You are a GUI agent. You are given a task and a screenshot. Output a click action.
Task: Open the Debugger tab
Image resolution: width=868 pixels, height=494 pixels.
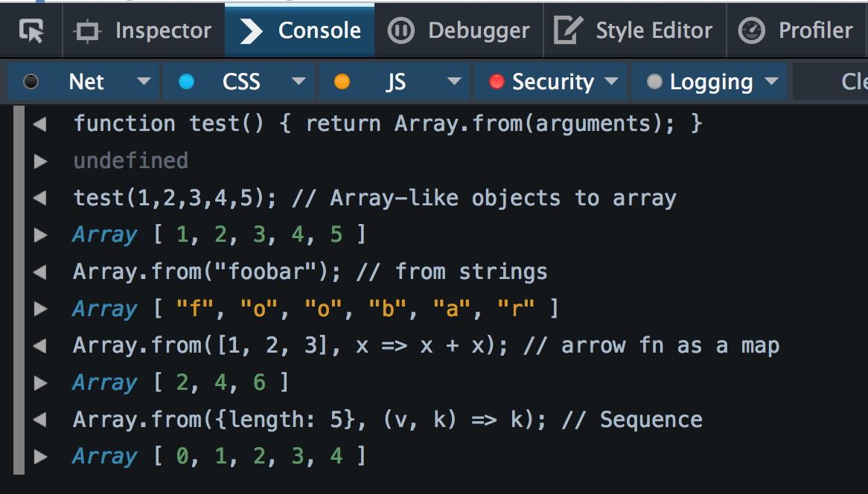459,31
